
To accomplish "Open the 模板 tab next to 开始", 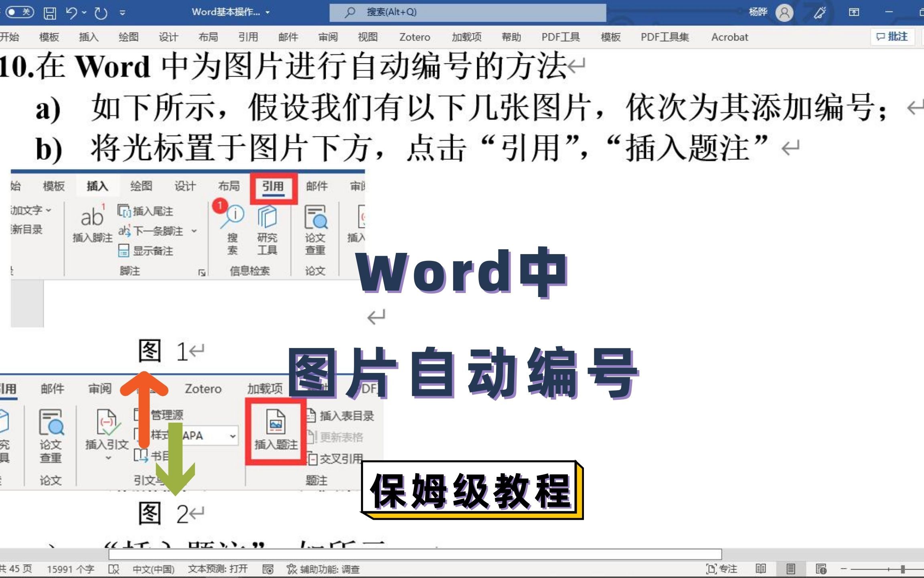I will click(49, 37).
